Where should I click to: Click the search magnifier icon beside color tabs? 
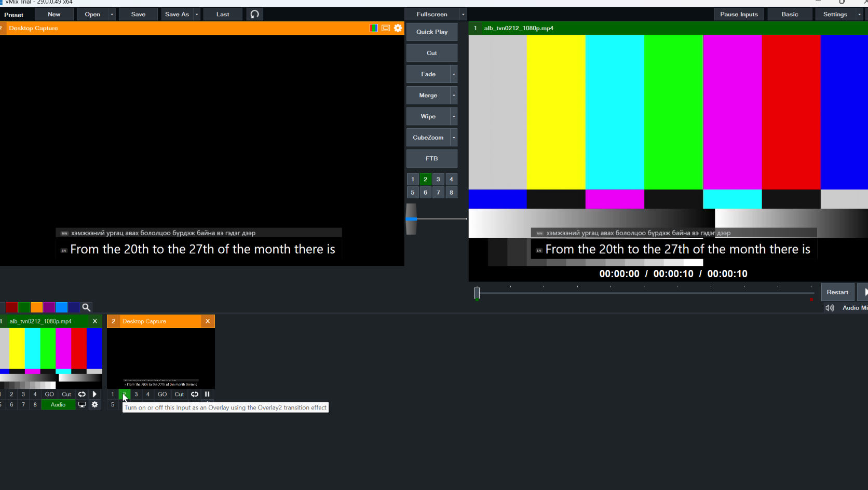[87, 307]
